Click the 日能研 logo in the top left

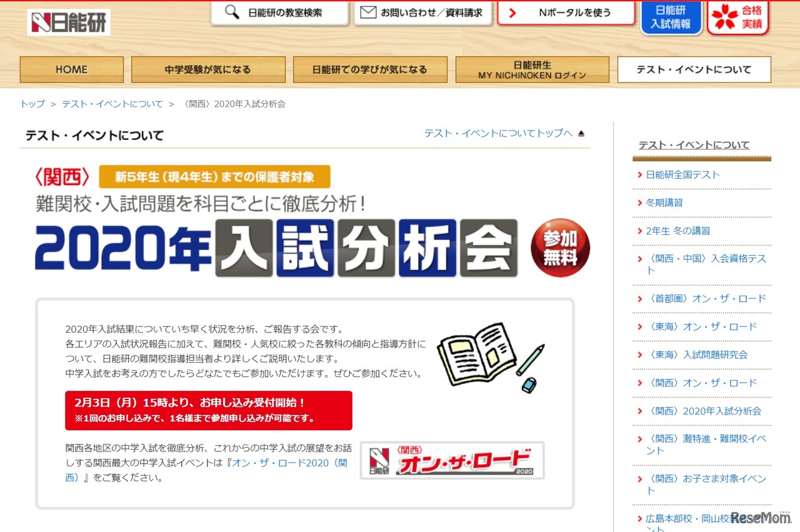(68, 21)
